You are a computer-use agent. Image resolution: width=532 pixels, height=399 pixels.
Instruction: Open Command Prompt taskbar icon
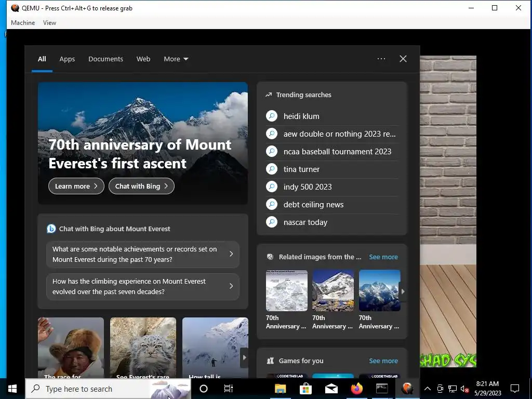click(x=382, y=389)
